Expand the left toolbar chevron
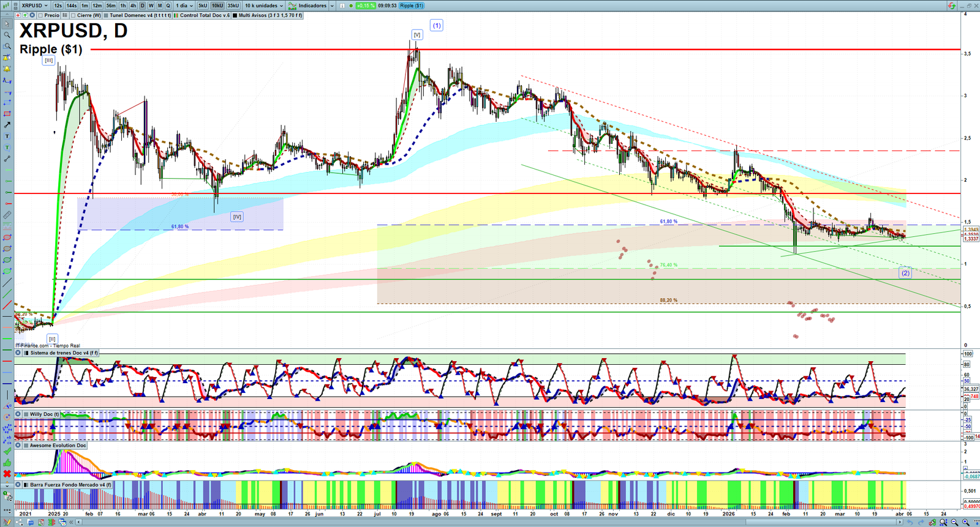Screen dimensions: 980x527 click(x=7, y=485)
